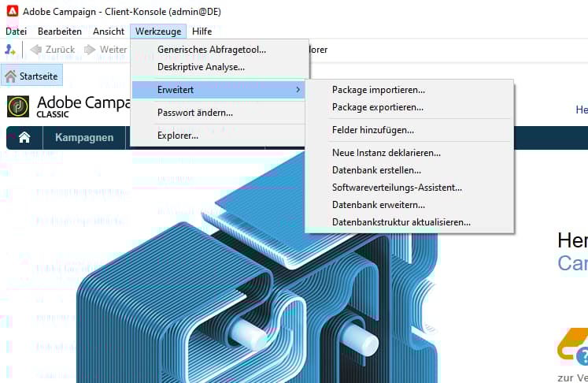The image size is (588, 383).
Task: Open the Kampagnen navigation tab
Action: [x=84, y=137]
